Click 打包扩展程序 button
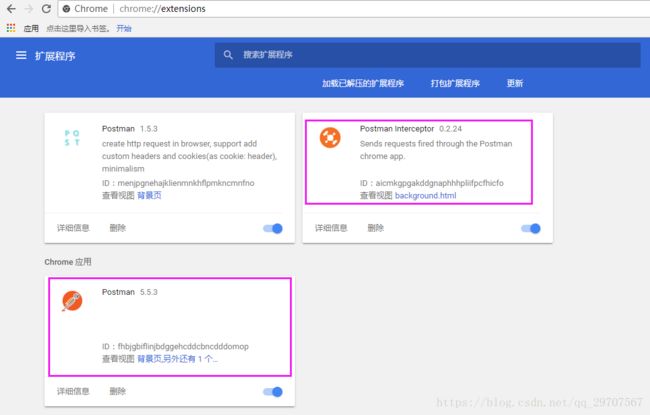The image size is (650, 415). point(455,83)
